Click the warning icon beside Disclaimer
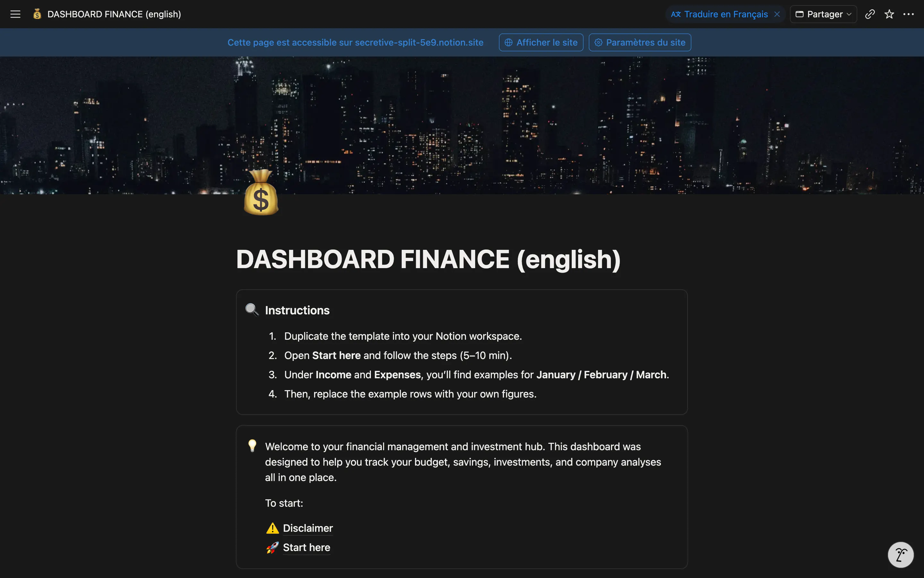This screenshot has height=578, width=924. [272, 528]
